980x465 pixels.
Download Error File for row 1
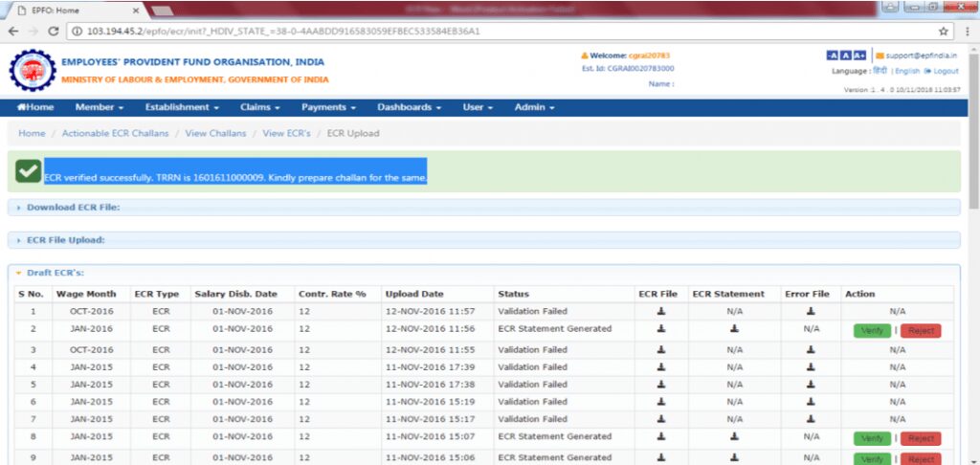pos(811,311)
